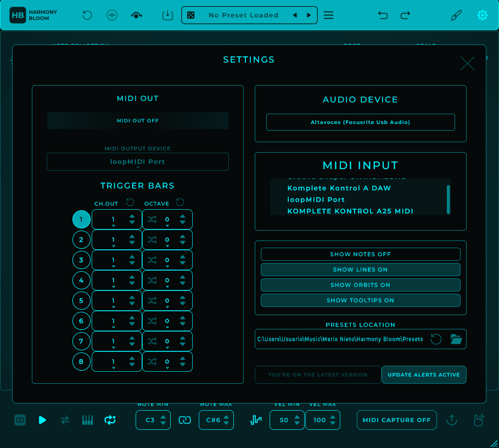Toggle MIDI CAPTURE OFF button
The height and width of the screenshot is (448, 499).
pyautogui.click(x=396, y=420)
